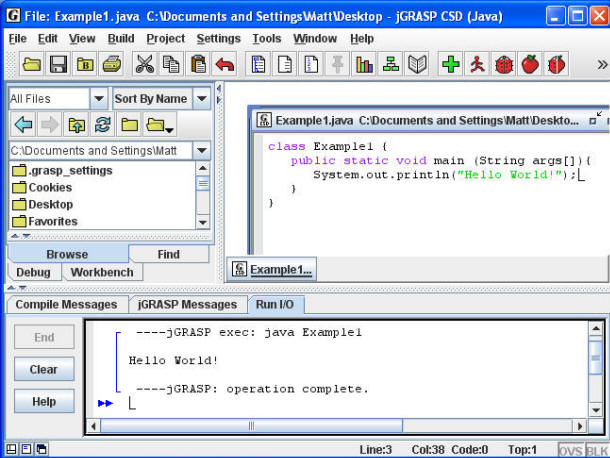The height and width of the screenshot is (458, 610).
Task: Select the Desktop folder
Action: coord(43,204)
